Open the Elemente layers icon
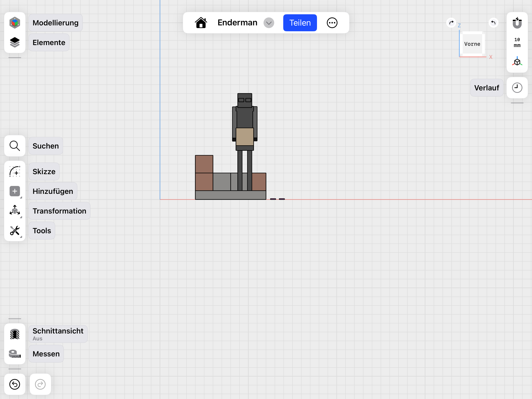The width and height of the screenshot is (532, 399). click(15, 42)
